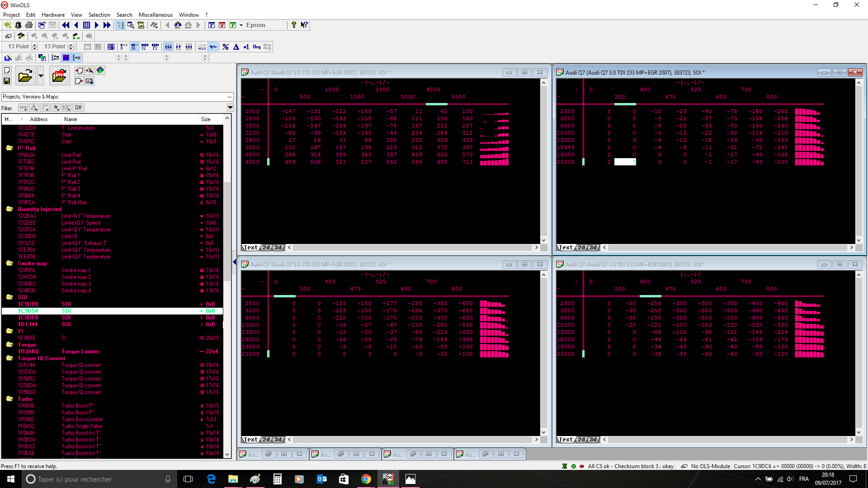Increase the first 13 Point spinner value
The width and height of the screenshot is (868, 488).
[35, 45]
